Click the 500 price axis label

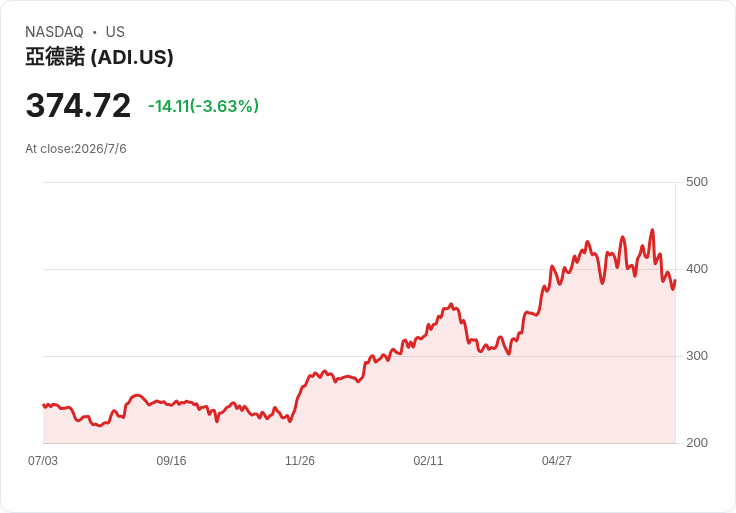(x=697, y=182)
